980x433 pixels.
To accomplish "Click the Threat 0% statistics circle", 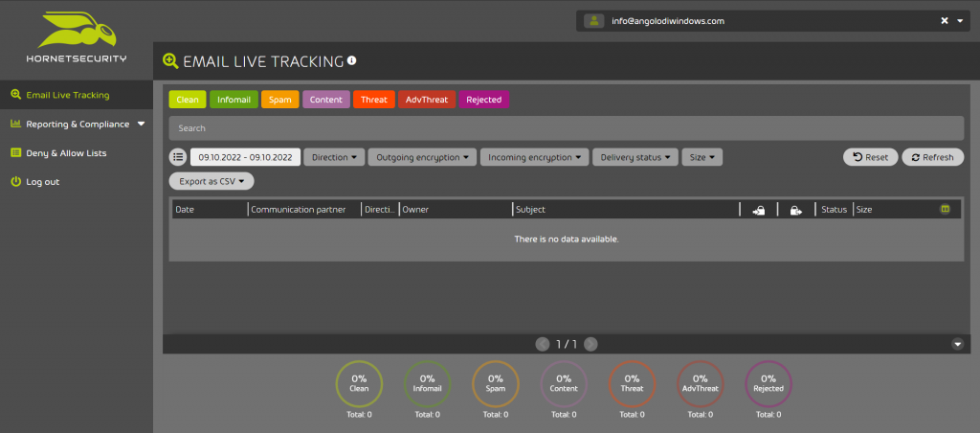I will coord(632,384).
